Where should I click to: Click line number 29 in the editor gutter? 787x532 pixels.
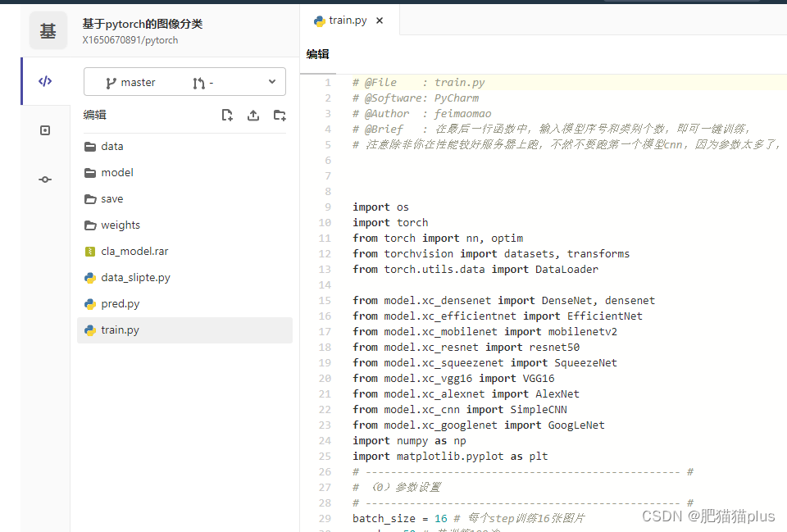click(x=325, y=518)
